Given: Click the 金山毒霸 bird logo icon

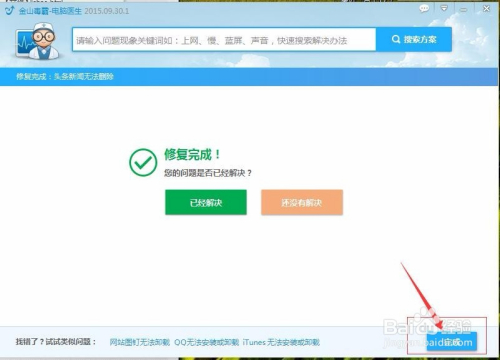Looking at the screenshot, I should tap(10, 10).
